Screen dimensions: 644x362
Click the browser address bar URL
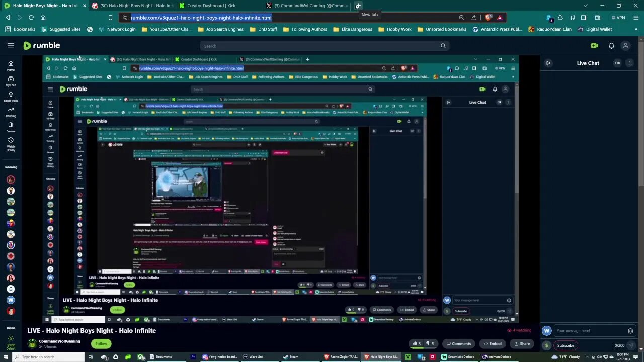coord(201,18)
